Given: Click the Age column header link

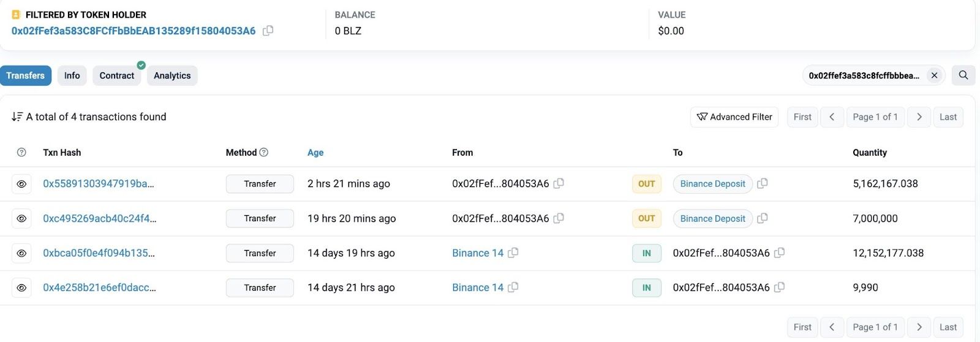Looking at the screenshot, I should [315, 153].
